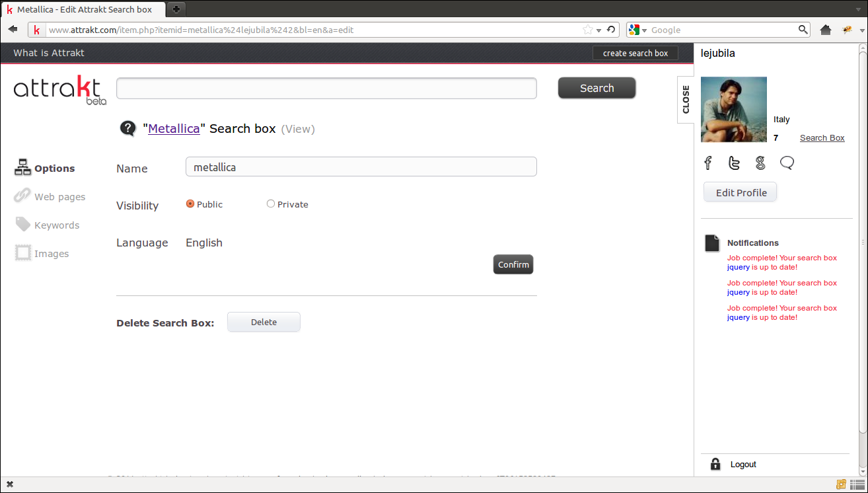The height and width of the screenshot is (493, 868).
Task: Reload the current page
Action: (x=611, y=30)
